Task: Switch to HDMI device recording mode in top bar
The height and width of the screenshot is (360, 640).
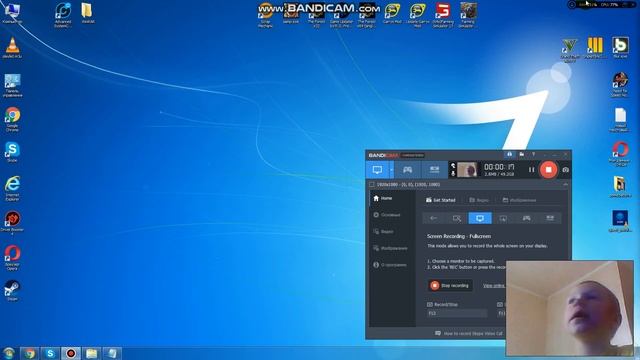Action: (x=434, y=170)
